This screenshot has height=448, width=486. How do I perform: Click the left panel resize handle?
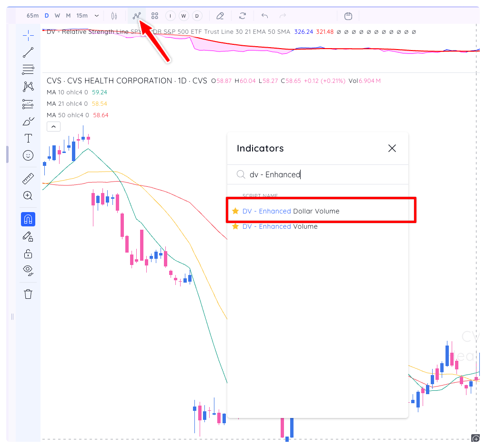pyautogui.click(x=12, y=316)
